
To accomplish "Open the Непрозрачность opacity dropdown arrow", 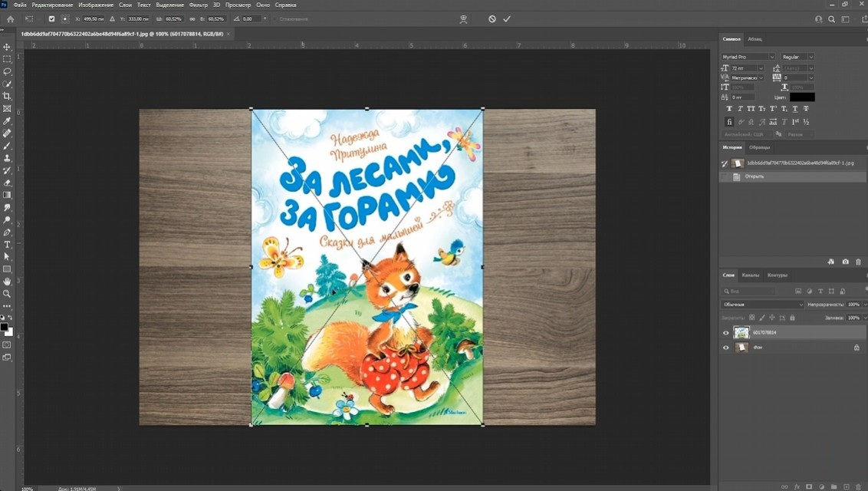I will (x=865, y=305).
